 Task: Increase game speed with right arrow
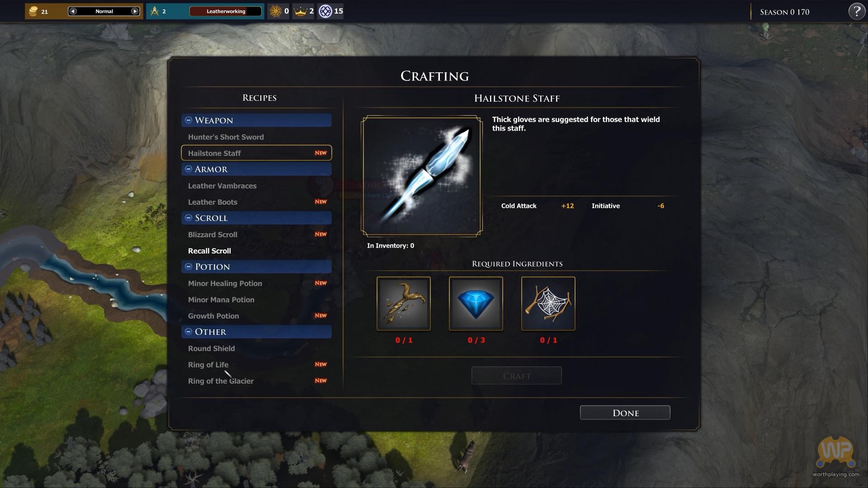point(135,11)
